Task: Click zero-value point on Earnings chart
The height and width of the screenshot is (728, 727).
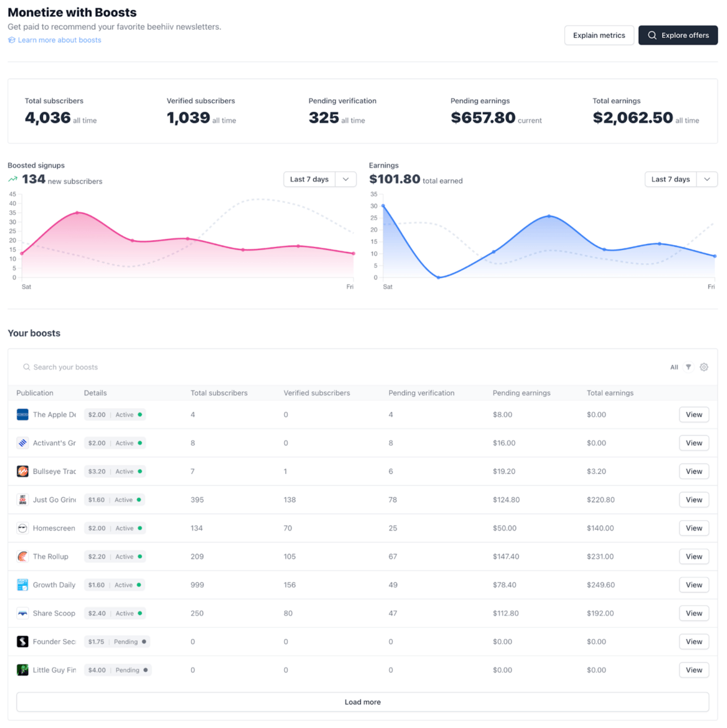Action: [438, 277]
